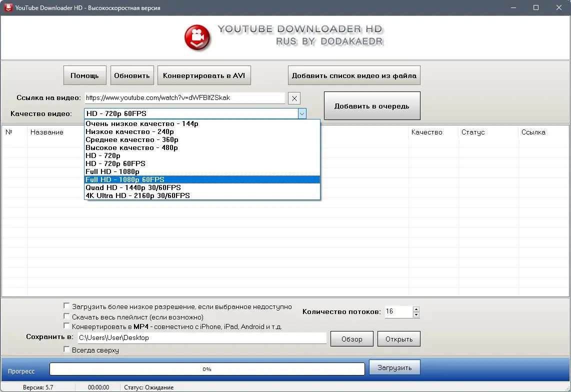Image resolution: width=571 pixels, height=392 pixels.
Task: Select Quad HD - 1440p 30/60FPS
Action: tap(202, 187)
